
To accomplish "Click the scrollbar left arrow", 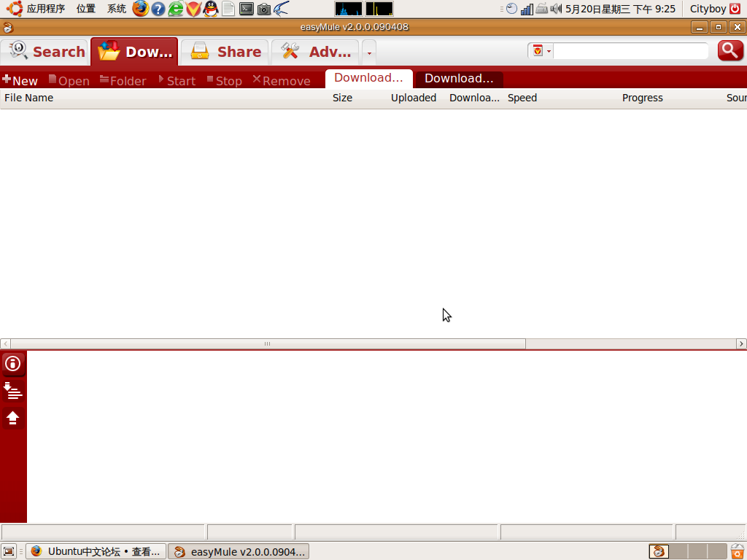I will (6, 344).
